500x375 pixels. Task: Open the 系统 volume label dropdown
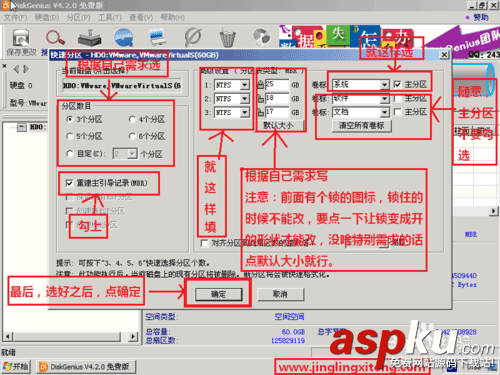[x=384, y=85]
